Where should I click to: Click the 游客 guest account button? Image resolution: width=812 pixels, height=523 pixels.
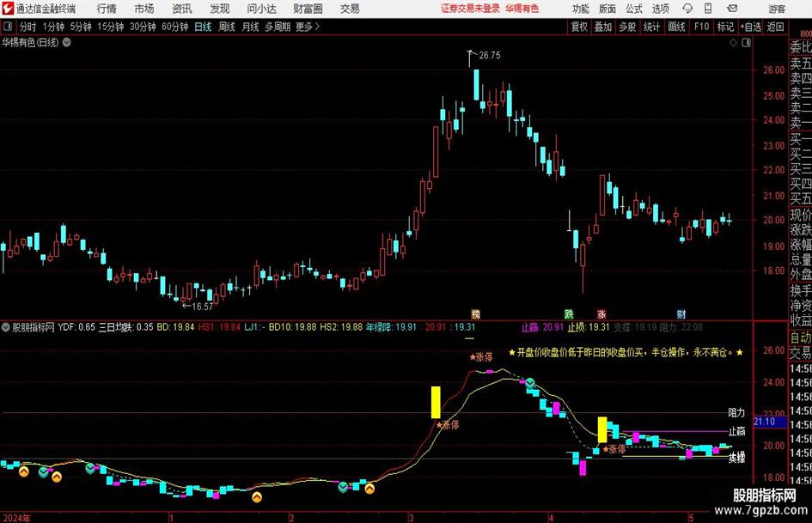[x=777, y=9]
